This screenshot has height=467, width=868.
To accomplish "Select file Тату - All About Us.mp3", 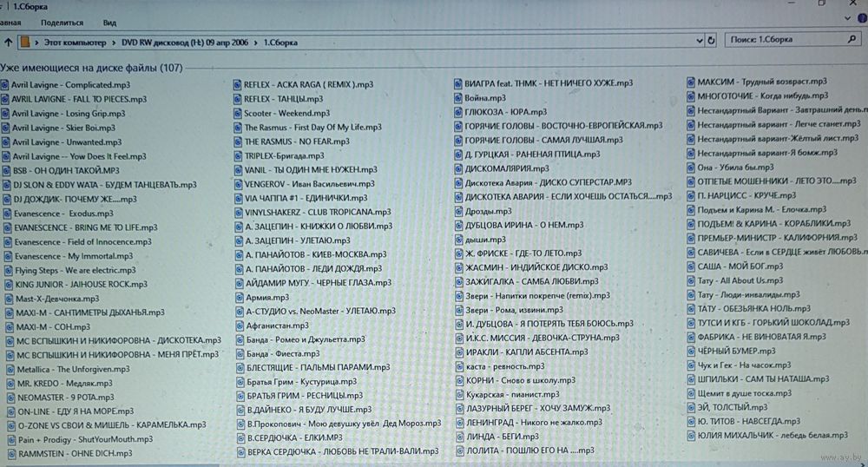I will [736, 280].
